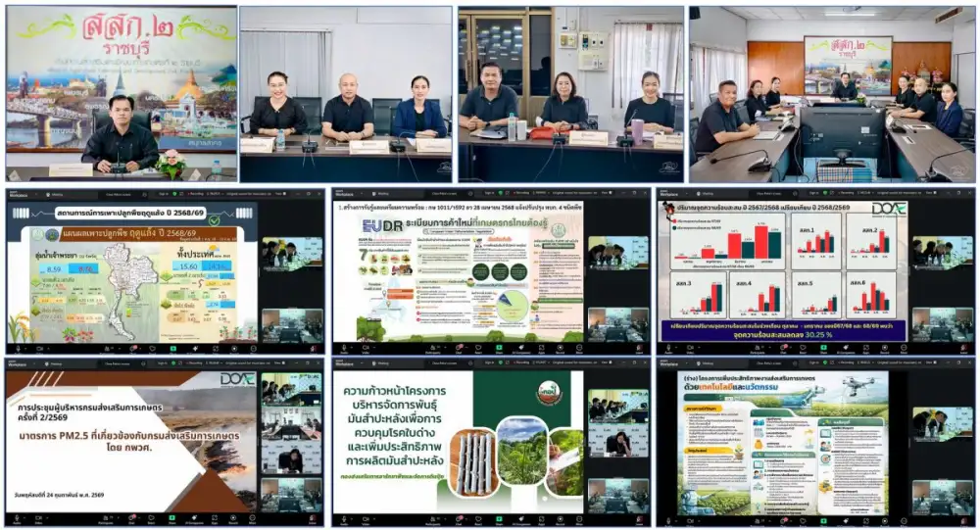Select top participant video thumbnail in EUDR window
This screenshot has height=530, width=980.
[x=618, y=253]
